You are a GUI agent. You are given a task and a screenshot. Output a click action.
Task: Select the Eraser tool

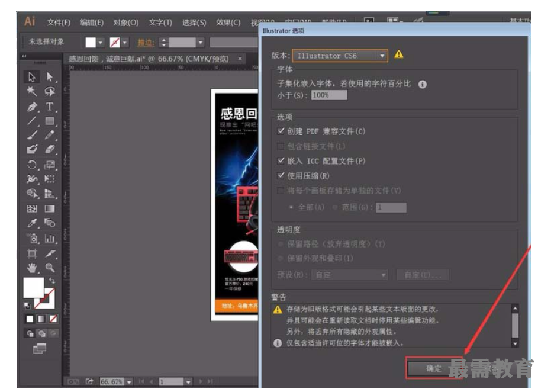coord(50,149)
